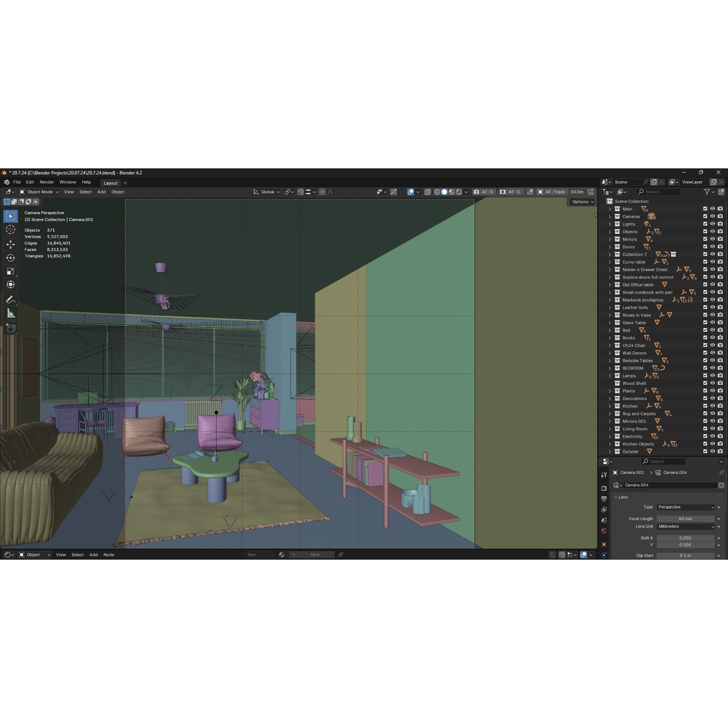Image resolution: width=728 pixels, height=728 pixels.
Task: Switch to the Layout workspace tab
Action: click(110, 183)
